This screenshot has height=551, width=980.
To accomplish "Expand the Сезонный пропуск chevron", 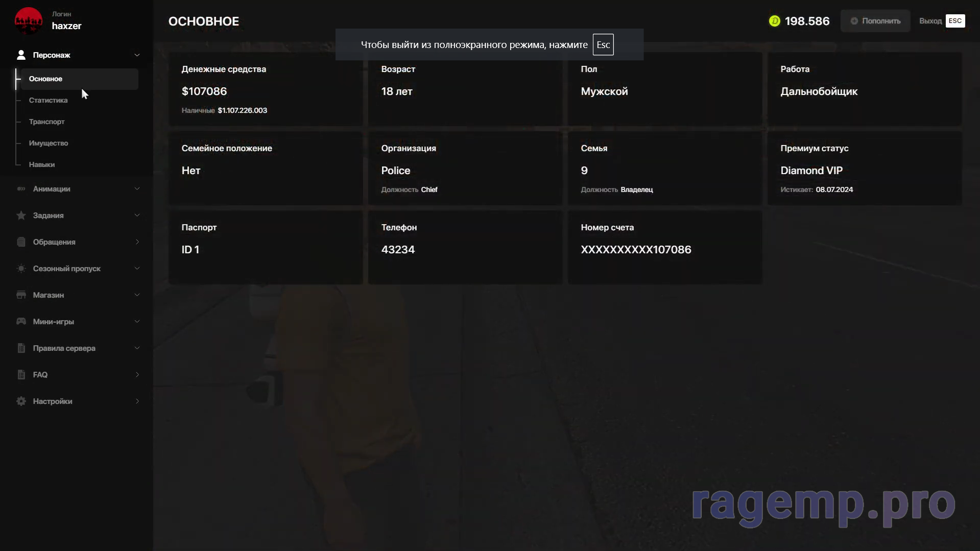I will 137,269.
